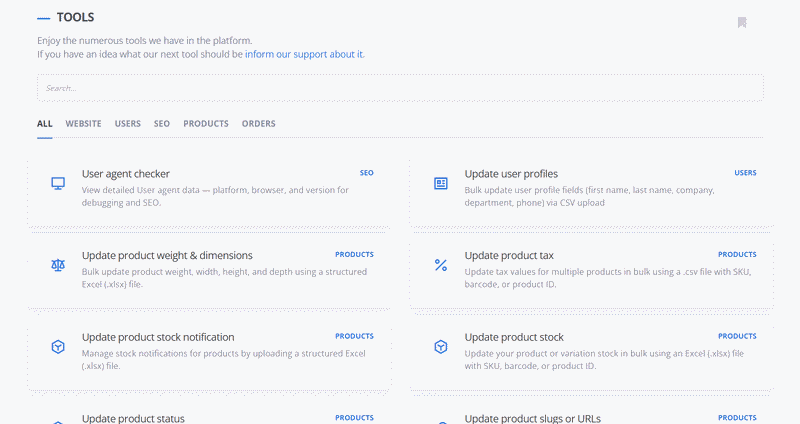Click the profile card icon for Update user profiles
Image resolution: width=800 pixels, height=424 pixels.
(x=441, y=183)
